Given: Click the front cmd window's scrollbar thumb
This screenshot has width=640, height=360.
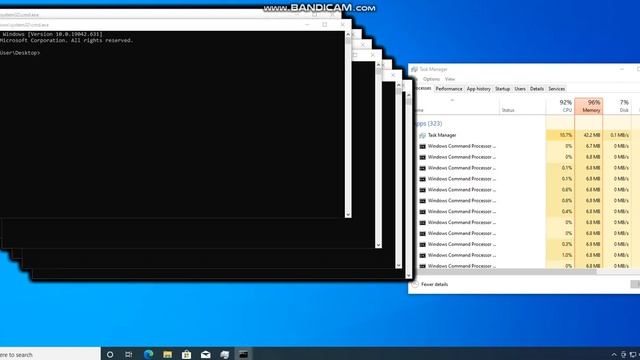Looking at the screenshot, I should coord(348,40).
